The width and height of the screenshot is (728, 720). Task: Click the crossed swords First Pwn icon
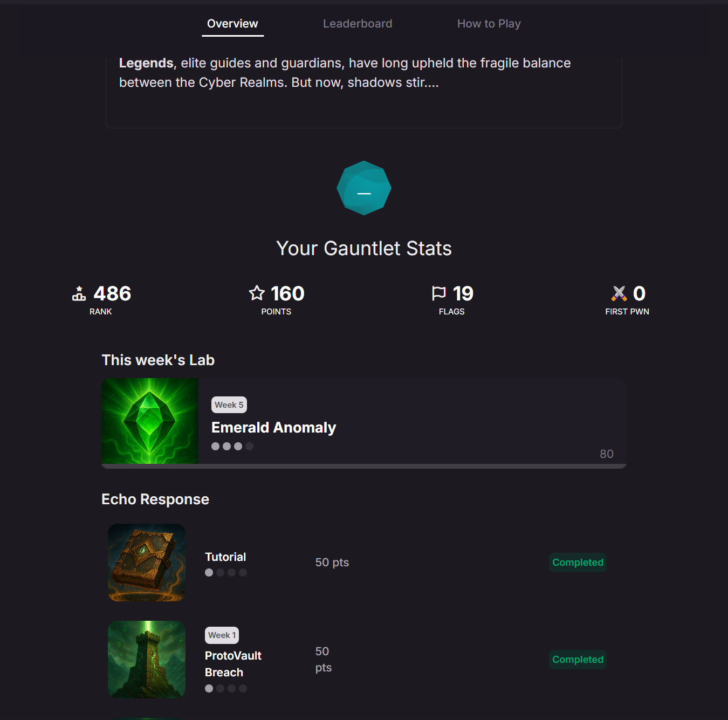[619, 293]
